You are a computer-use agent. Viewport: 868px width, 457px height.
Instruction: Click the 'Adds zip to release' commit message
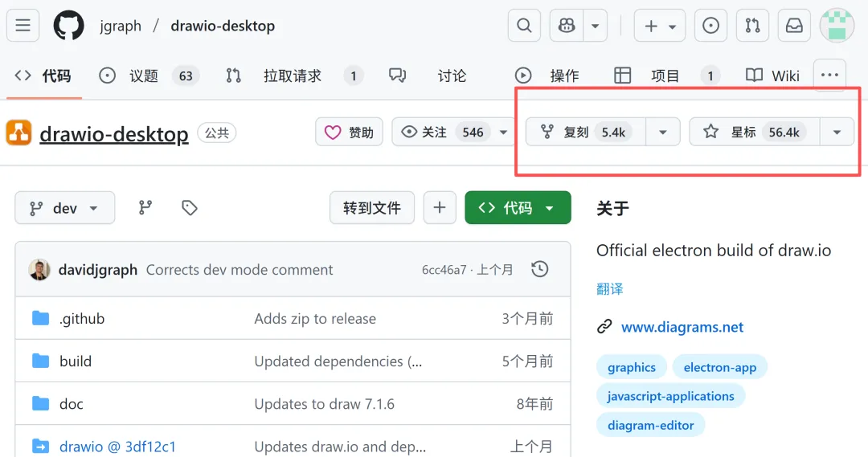coord(315,319)
